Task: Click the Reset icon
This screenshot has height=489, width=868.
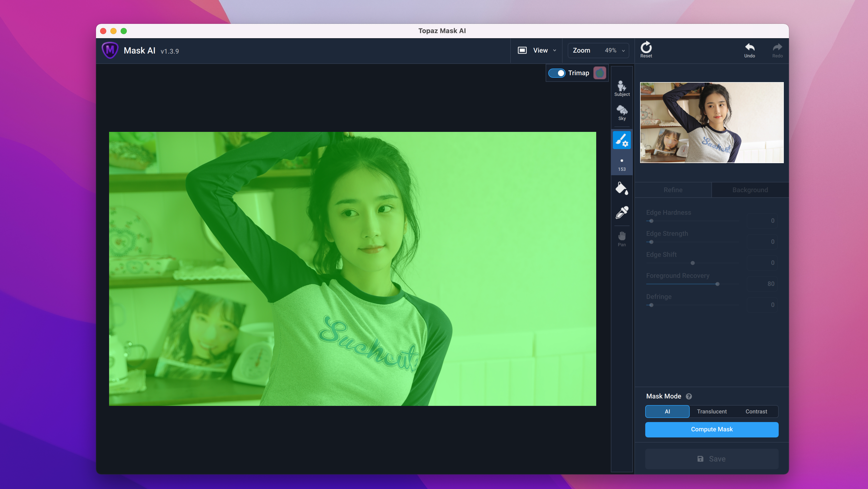Action: click(x=646, y=50)
